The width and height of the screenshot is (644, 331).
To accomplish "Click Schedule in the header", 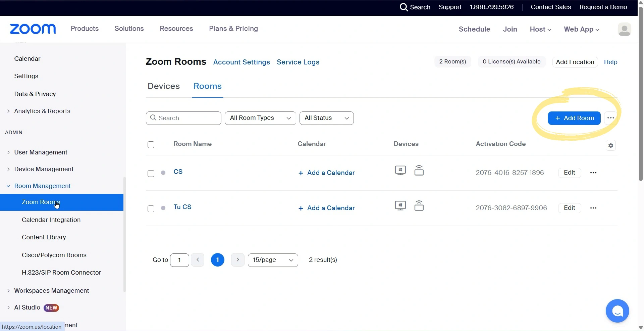I will point(474,29).
